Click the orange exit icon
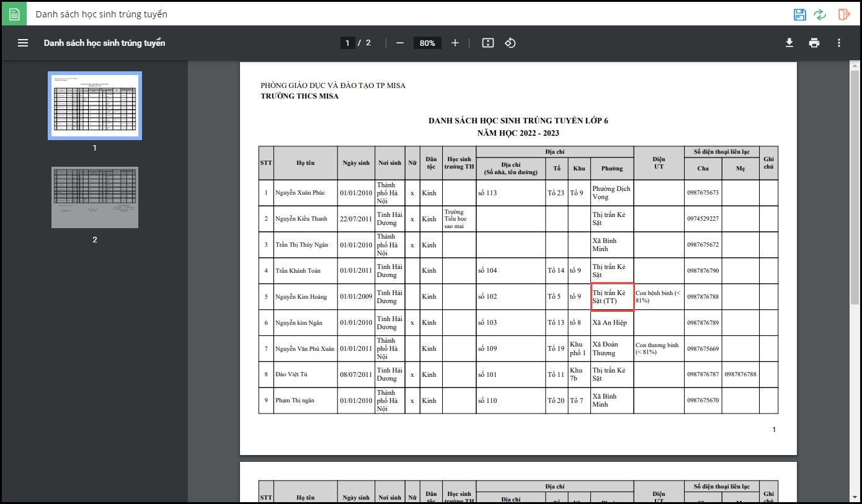Screen dimensions: 862x504 point(843,14)
